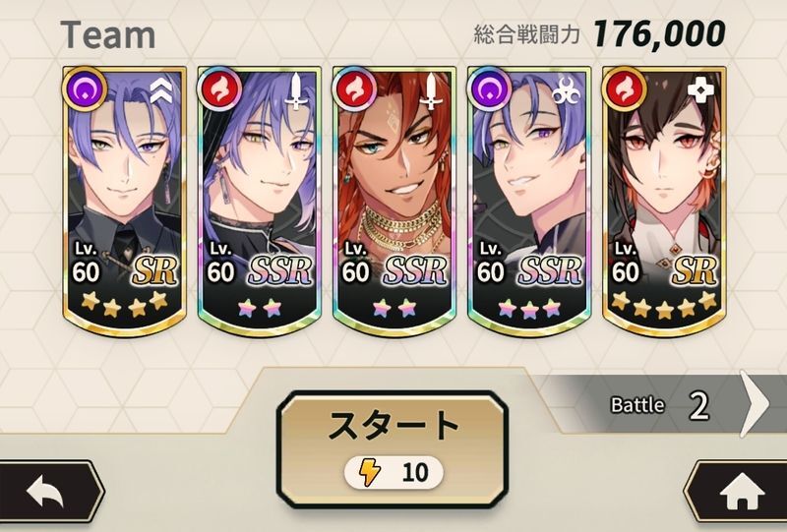Advance to next battle with right arrow

756,404
